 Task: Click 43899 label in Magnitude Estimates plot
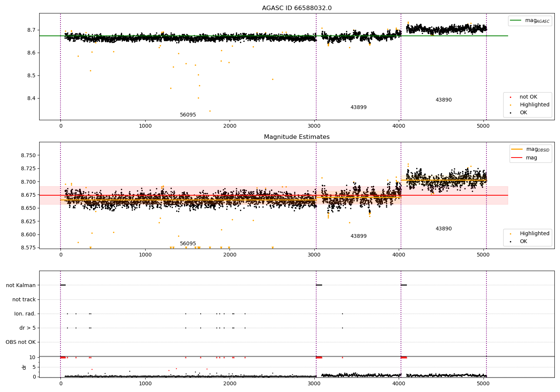point(358,236)
